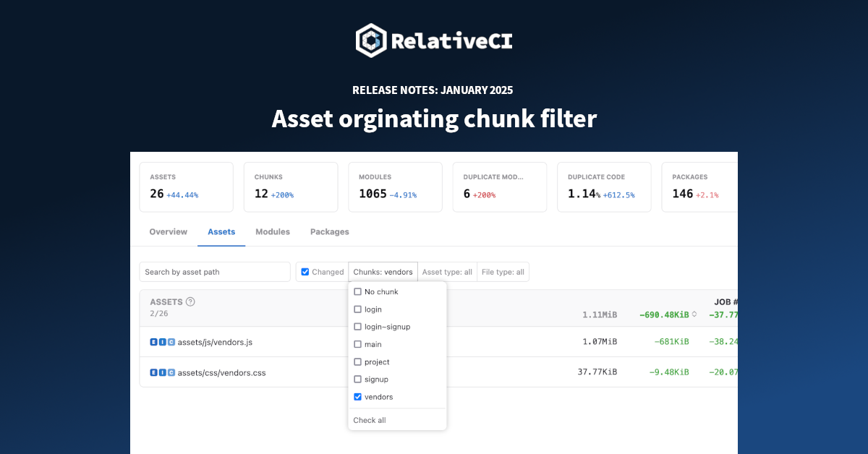This screenshot has height=454, width=868.
Task: Collapse the Chunks: vendors filter dropdown
Action: [383, 271]
